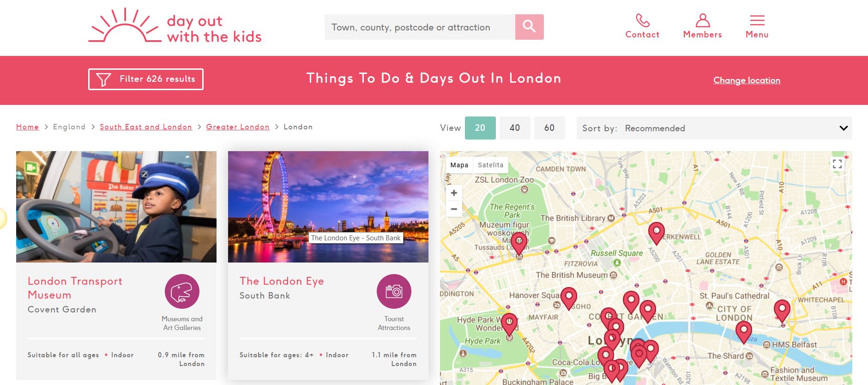
Task: Set view to 60 results
Action: tap(549, 128)
